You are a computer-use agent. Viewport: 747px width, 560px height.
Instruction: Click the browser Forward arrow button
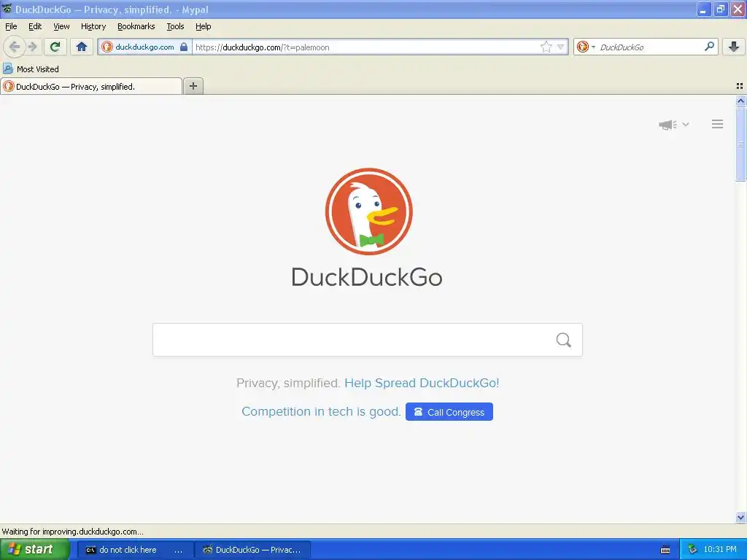(32, 47)
